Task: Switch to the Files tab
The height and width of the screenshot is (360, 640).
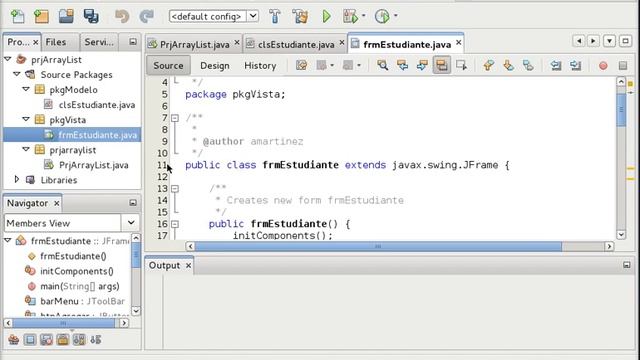Action: point(56,42)
